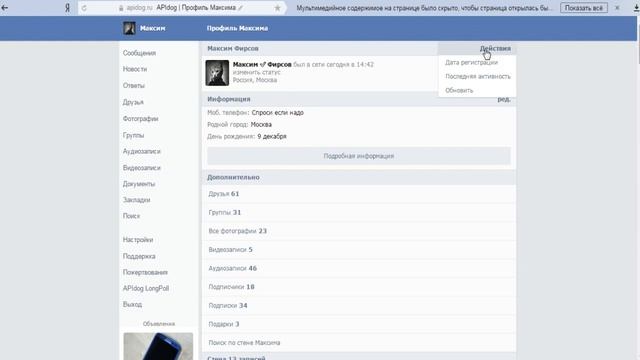The width and height of the screenshot is (640, 360).
Task: Open Подписчики 18 row
Action: point(359,287)
